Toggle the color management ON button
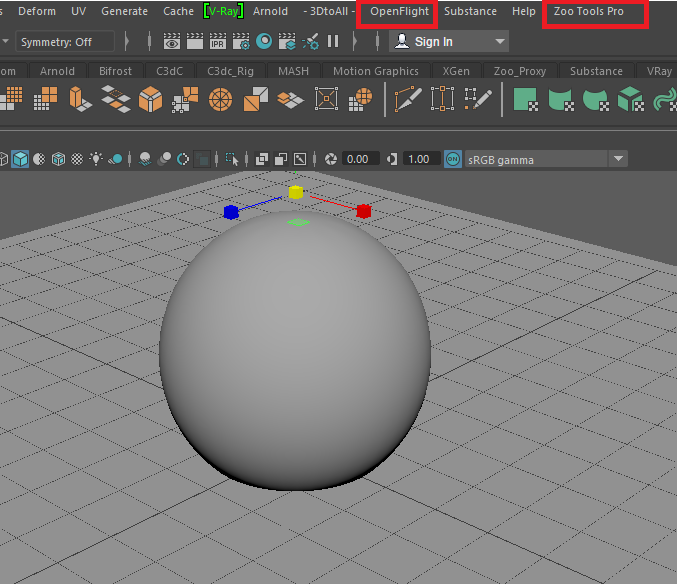Viewport: 677px width, 584px height. (x=453, y=159)
